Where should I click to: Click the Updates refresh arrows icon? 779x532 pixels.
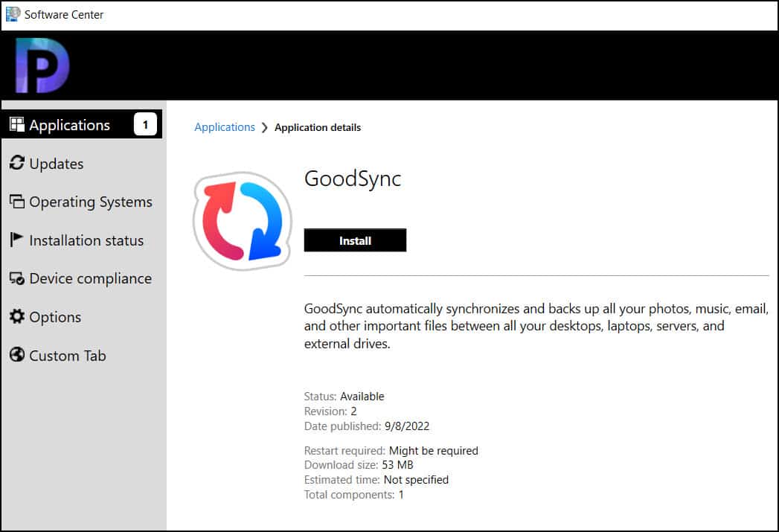(17, 163)
